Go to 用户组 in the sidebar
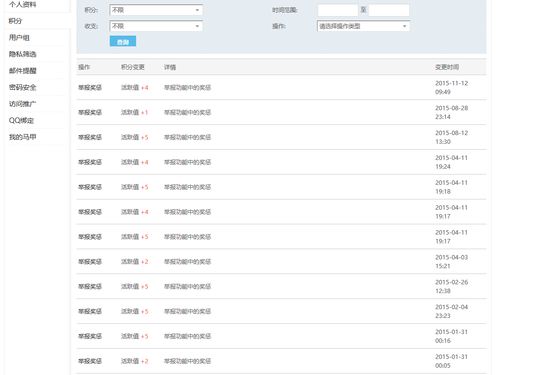The width and height of the screenshot is (560, 375). 19,38
